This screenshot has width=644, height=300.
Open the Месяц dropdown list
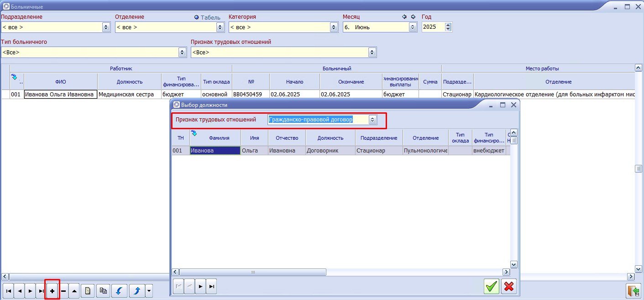coord(413,27)
